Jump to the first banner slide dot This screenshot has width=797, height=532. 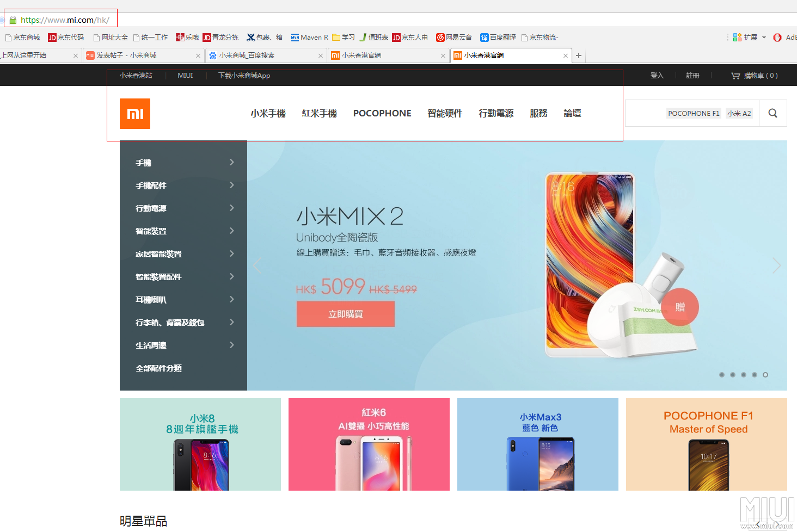(x=722, y=375)
